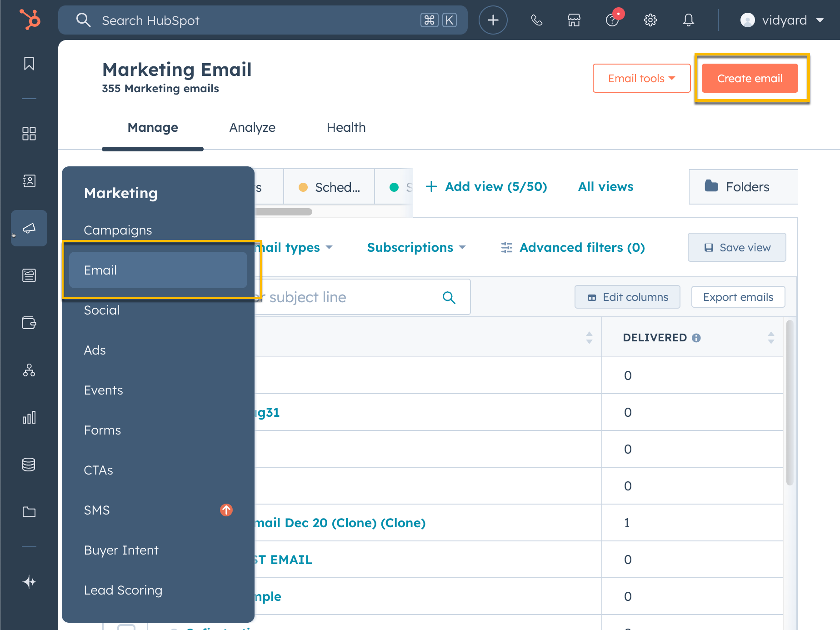Open the Content sidebar icon
The height and width of the screenshot is (630, 840).
[x=29, y=275]
